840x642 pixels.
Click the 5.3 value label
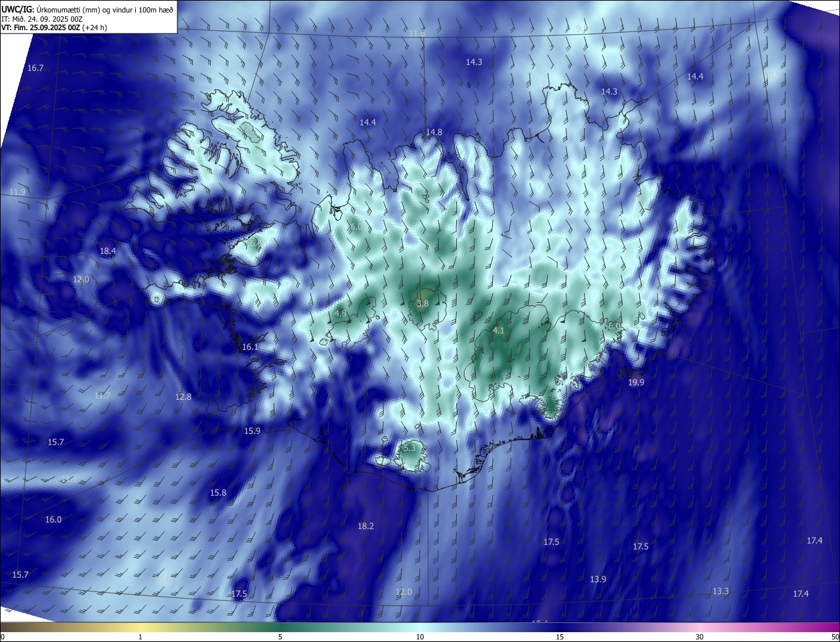pyautogui.click(x=409, y=447)
